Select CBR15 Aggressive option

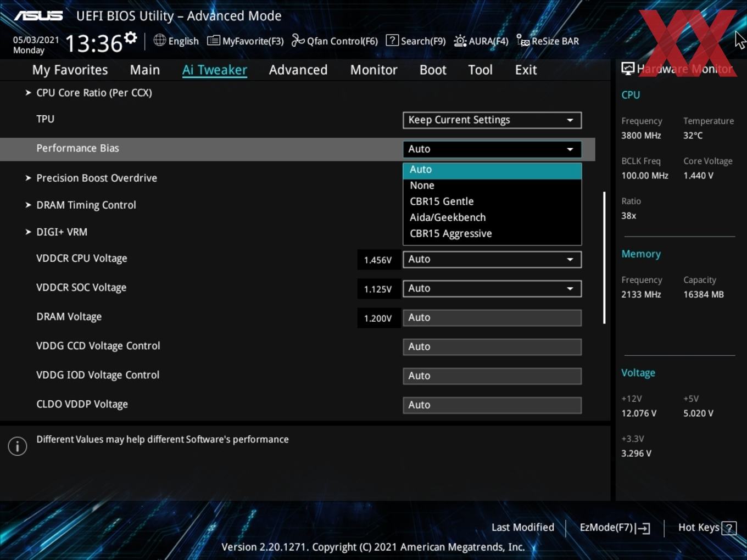pos(492,233)
